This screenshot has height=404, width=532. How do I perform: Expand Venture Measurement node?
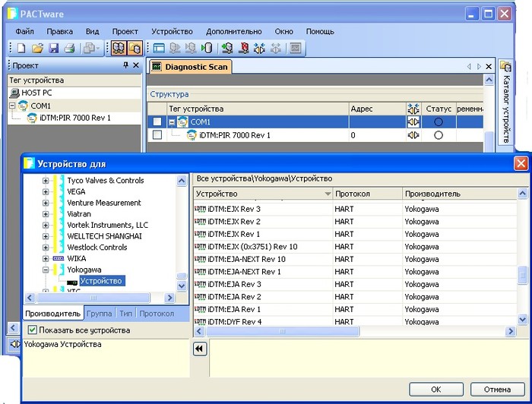[46, 203]
